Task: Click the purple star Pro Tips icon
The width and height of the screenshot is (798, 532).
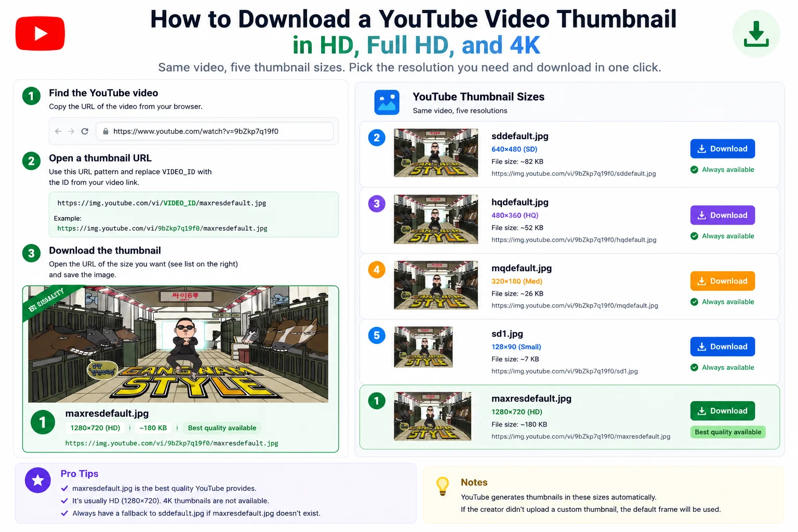Action: tap(38, 481)
